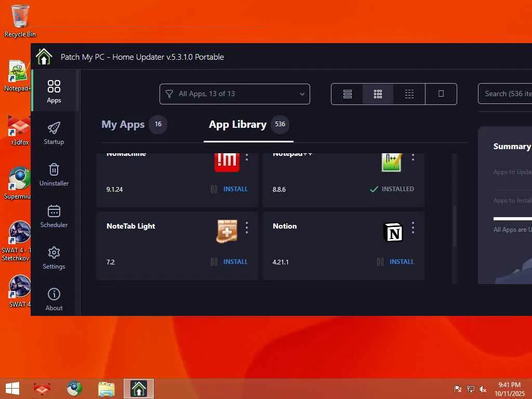This screenshot has height=399, width=532.
Task: Click the NoteTab Light app icon
Action: tap(227, 231)
